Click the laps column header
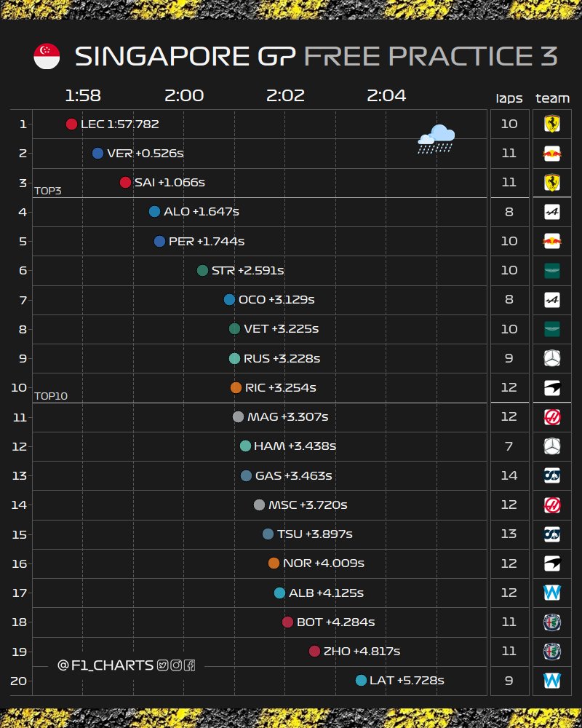This screenshot has height=728, width=582. [x=509, y=98]
